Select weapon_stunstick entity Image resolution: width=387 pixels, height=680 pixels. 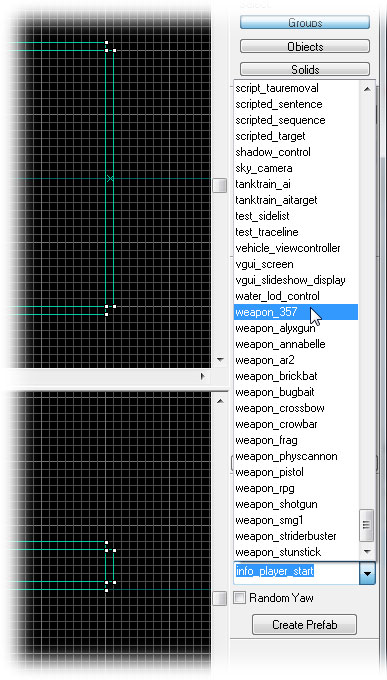pos(296,552)
